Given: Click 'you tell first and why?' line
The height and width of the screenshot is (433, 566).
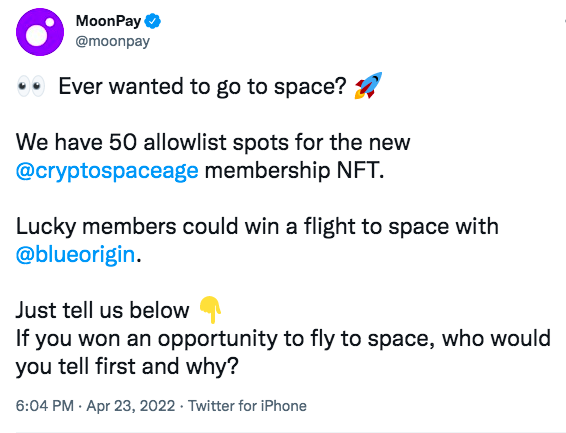Looking at the screenshot, I should pos(127,367).
